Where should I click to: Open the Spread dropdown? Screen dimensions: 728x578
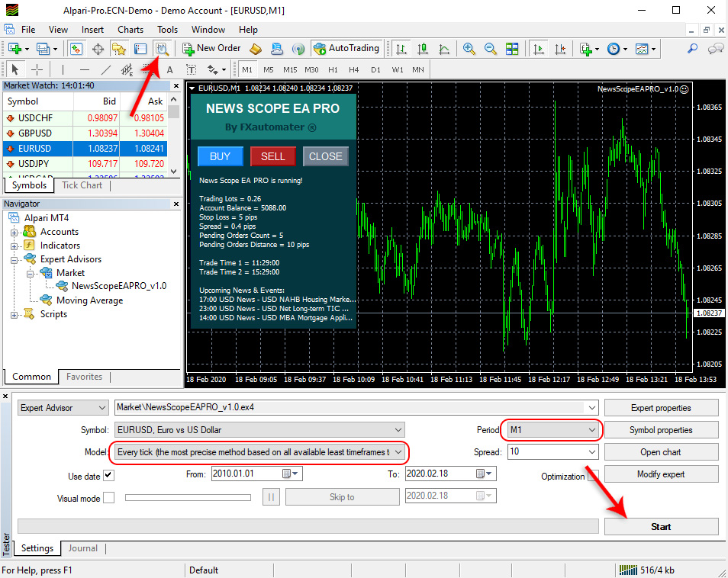[552, 452]
